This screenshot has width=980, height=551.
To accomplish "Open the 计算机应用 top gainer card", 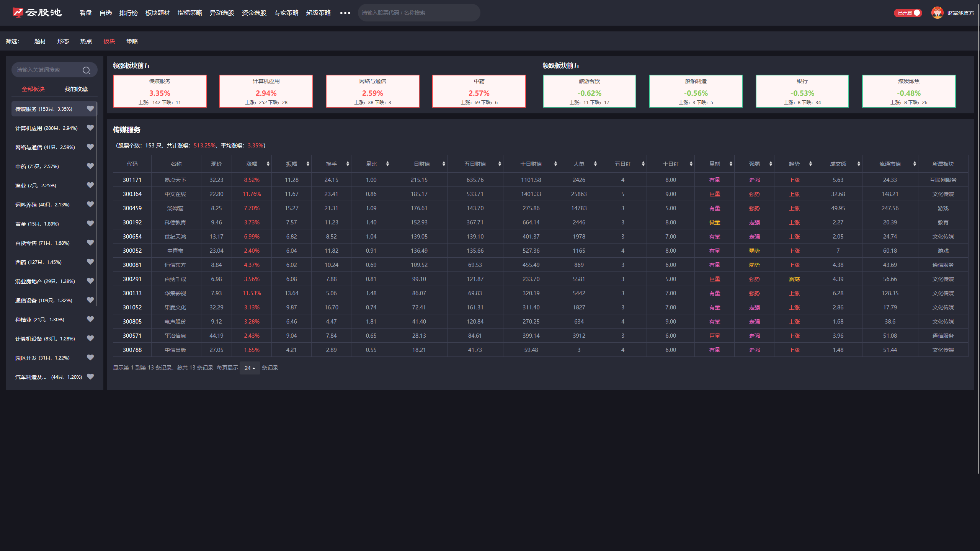I will click(x=266, y=91).
